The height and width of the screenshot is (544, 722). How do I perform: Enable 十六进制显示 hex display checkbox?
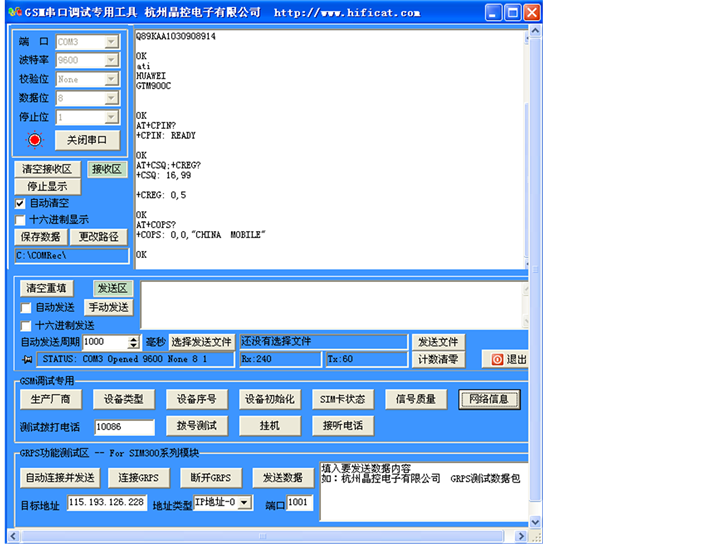click(x=20, y=220)
